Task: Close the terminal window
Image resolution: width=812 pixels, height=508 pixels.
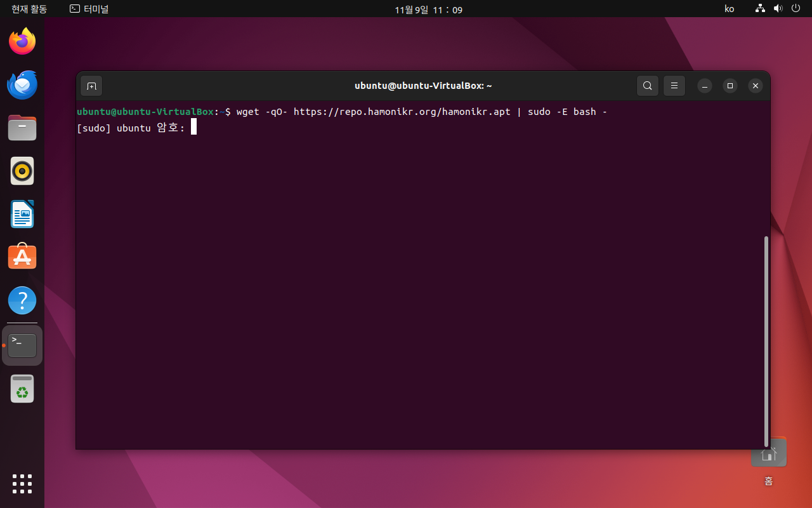Action: click(755, 86)
